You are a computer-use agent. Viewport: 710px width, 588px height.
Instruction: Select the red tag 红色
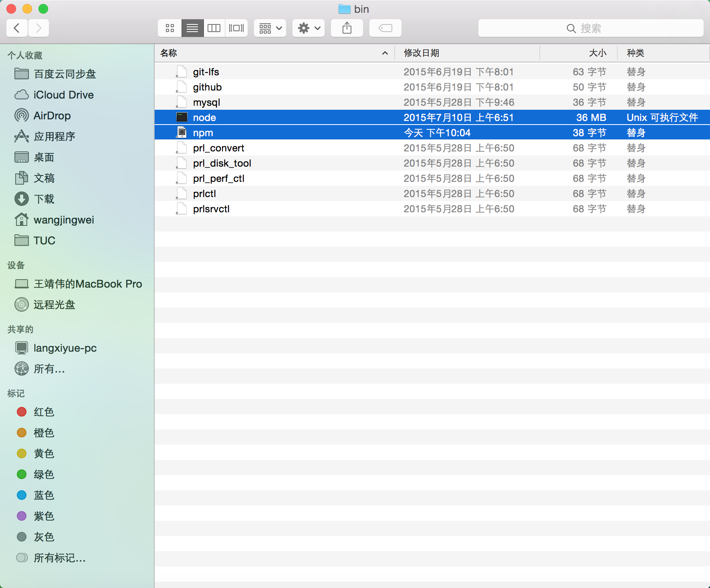(x=43, y=412)
